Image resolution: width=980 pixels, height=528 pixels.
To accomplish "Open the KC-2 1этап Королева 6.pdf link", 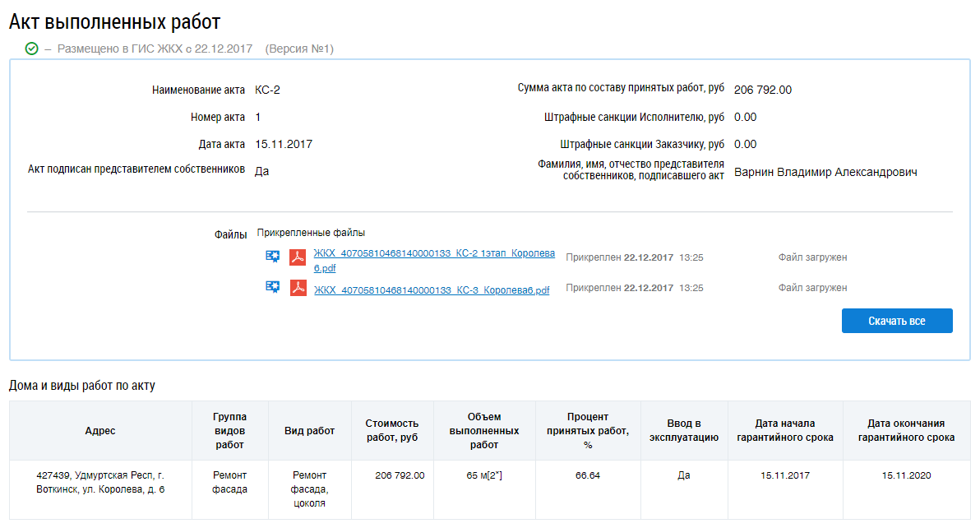I will [x=433, y=254].
